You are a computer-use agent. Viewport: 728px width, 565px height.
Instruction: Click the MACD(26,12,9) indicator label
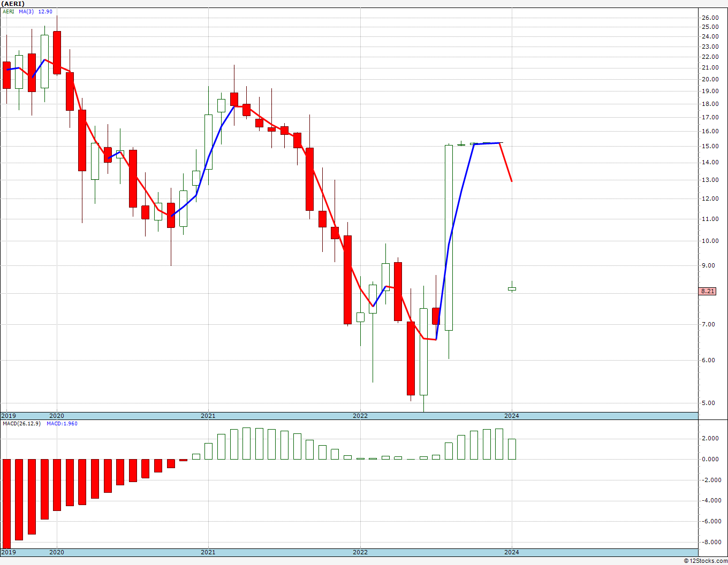(x=22, y=423)
